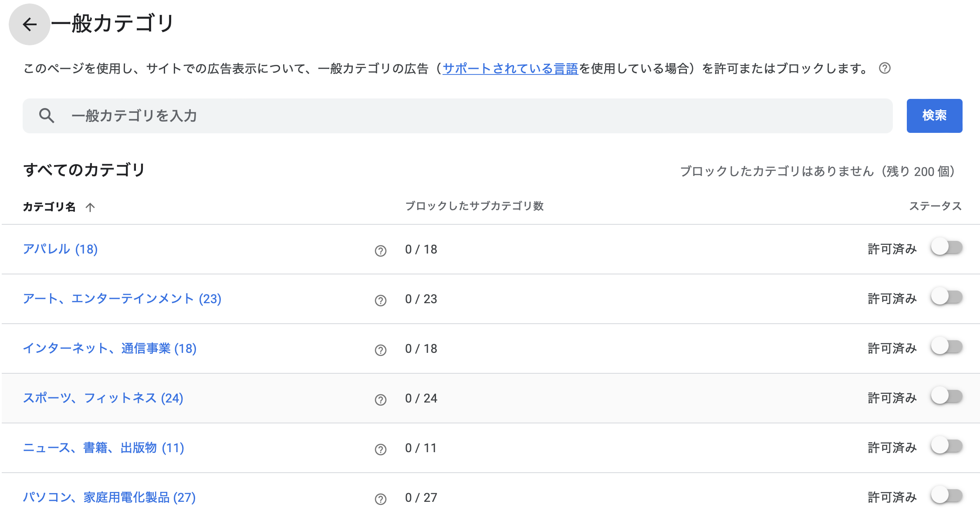Click ブロックしたカテゴリはありません notice text

tap(818, 172)
